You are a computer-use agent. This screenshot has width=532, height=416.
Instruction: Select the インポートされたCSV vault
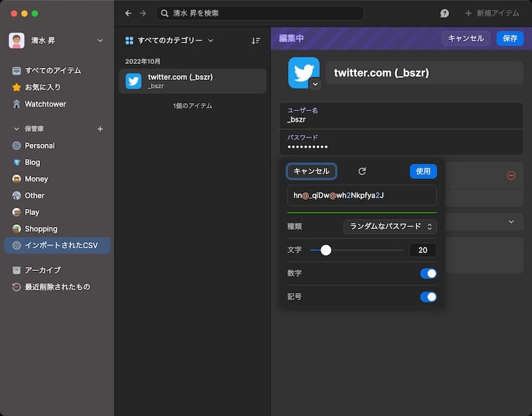tap(57, 246)
